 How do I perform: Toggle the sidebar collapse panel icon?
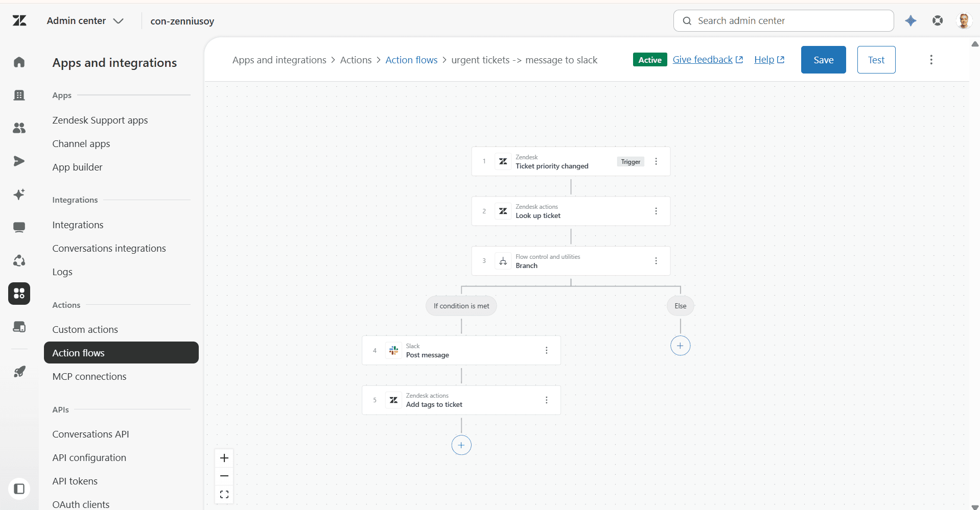coord(19,489)
